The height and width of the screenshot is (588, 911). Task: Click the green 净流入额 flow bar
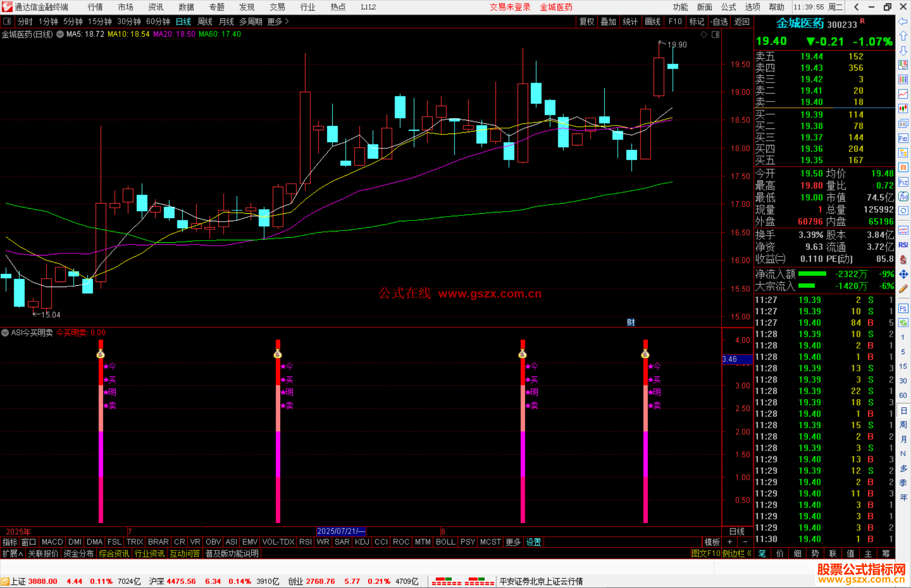[x=812, y=274]
